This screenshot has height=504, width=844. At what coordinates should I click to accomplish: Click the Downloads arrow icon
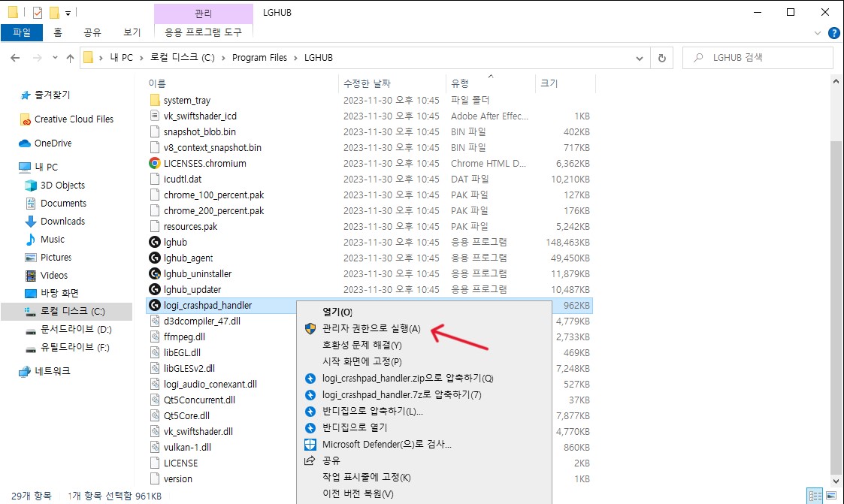click(31, 221)
